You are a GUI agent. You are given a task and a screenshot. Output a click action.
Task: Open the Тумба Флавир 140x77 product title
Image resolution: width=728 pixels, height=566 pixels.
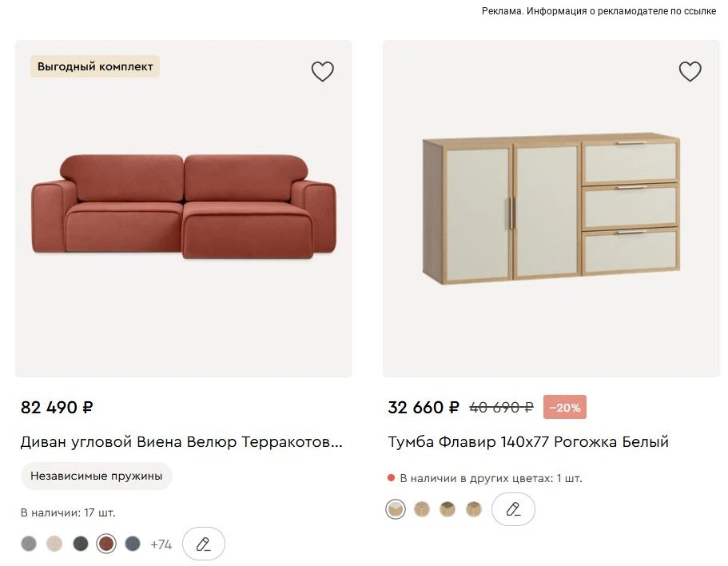[528, 441]
